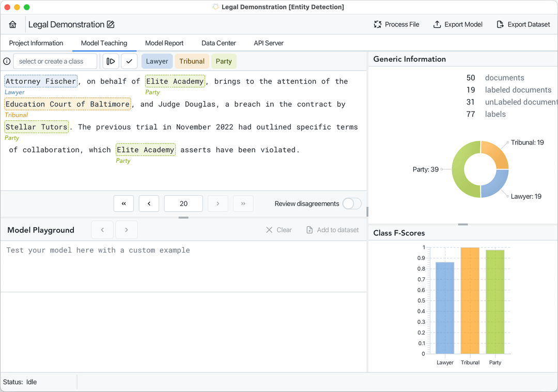The image size is (558, 392).
Task: Click the Export Dataset icon
Action: 500,24
